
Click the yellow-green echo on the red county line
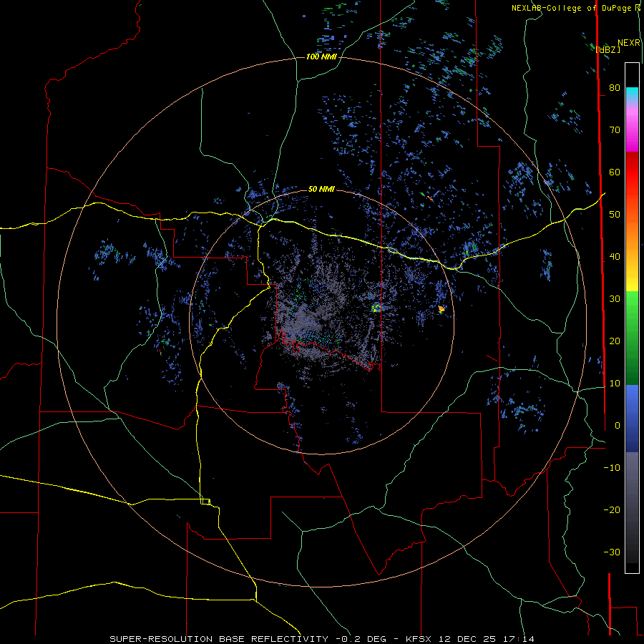376,307
